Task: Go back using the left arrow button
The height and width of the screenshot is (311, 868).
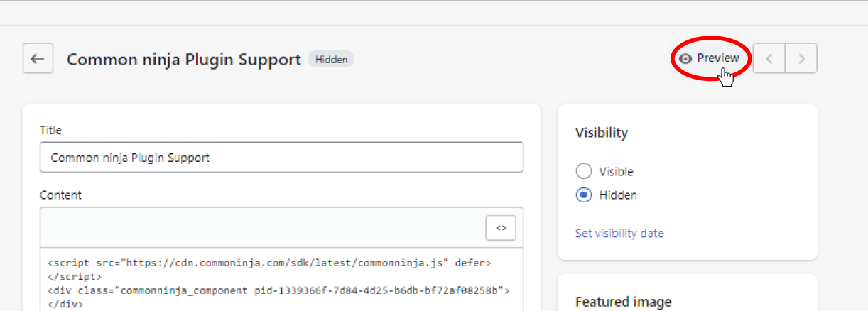Action: 38,58
